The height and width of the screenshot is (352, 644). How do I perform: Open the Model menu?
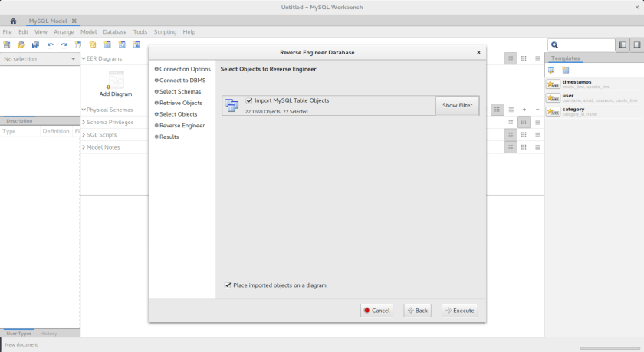click(x=88, y=31)
